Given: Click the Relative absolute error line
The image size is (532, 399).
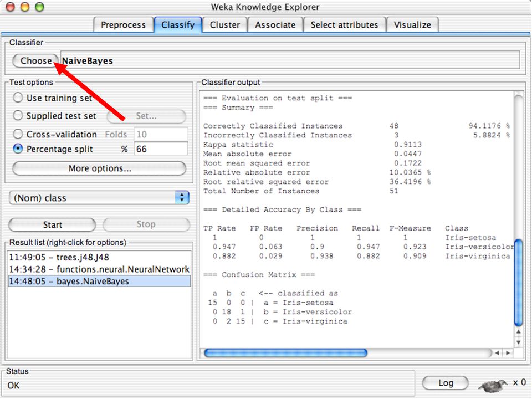Looking at the screenshot, I should (x=317, y=172).
